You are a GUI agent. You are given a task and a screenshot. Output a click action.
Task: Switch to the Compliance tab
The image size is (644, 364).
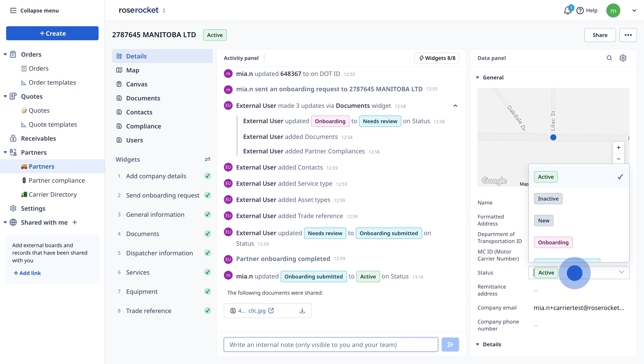click(163, 126)
